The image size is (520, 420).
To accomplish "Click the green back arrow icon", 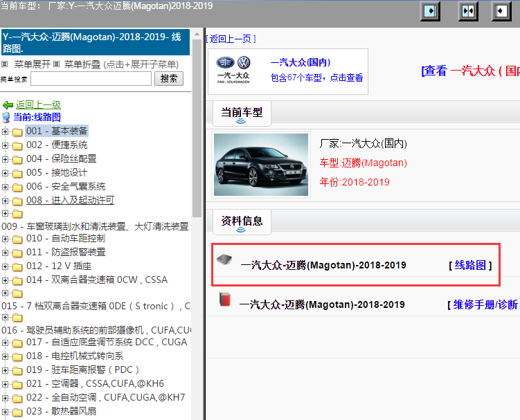I will pos(8,105).
